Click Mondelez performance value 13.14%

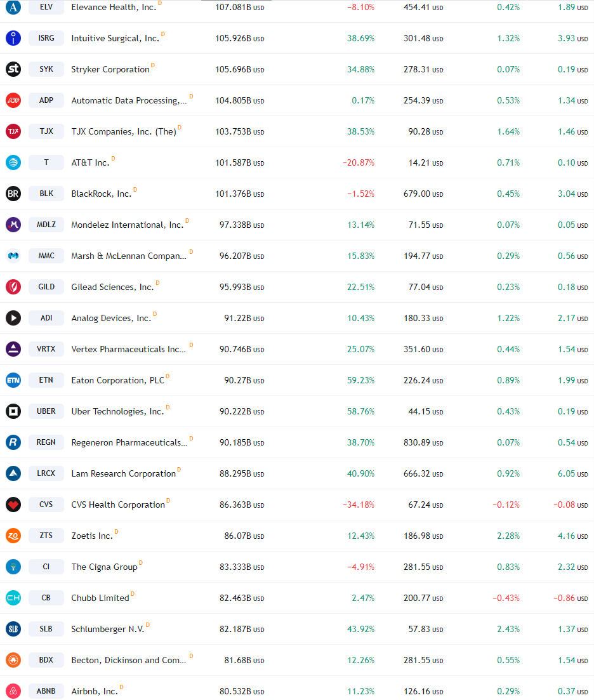[361, 225]
